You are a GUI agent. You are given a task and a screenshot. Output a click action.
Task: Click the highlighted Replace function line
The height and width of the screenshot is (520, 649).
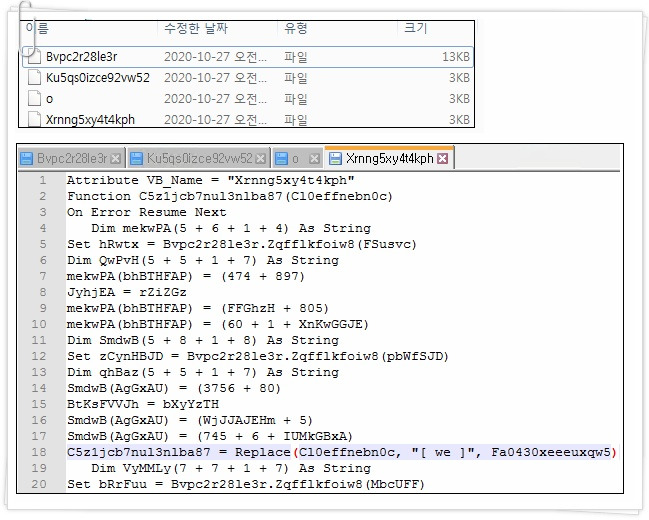342,452
